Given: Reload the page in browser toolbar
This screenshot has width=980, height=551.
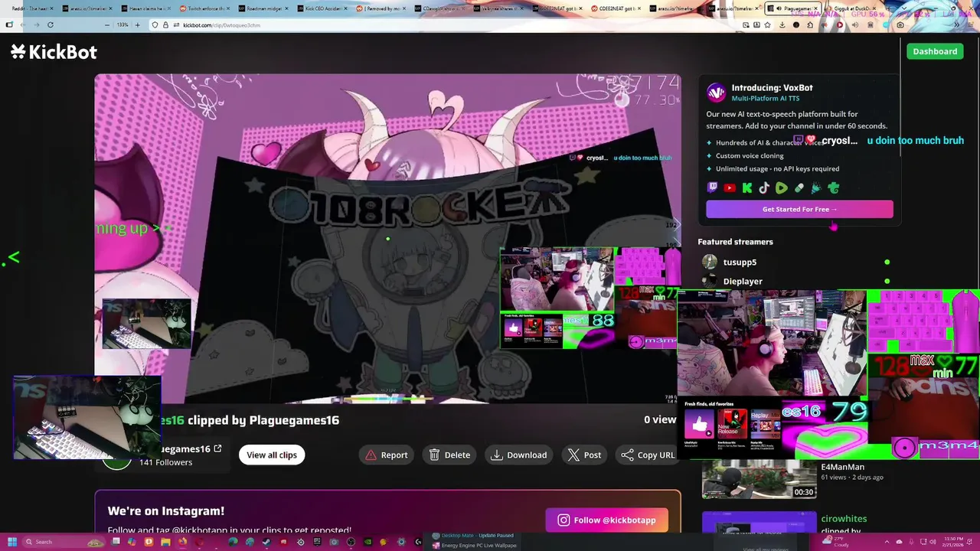Looking at the screenshot, I should click(x=51, y=24).
